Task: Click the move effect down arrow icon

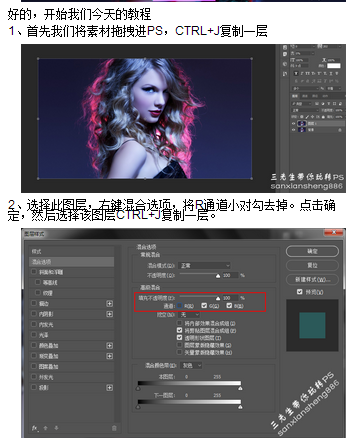Action: 56,428
